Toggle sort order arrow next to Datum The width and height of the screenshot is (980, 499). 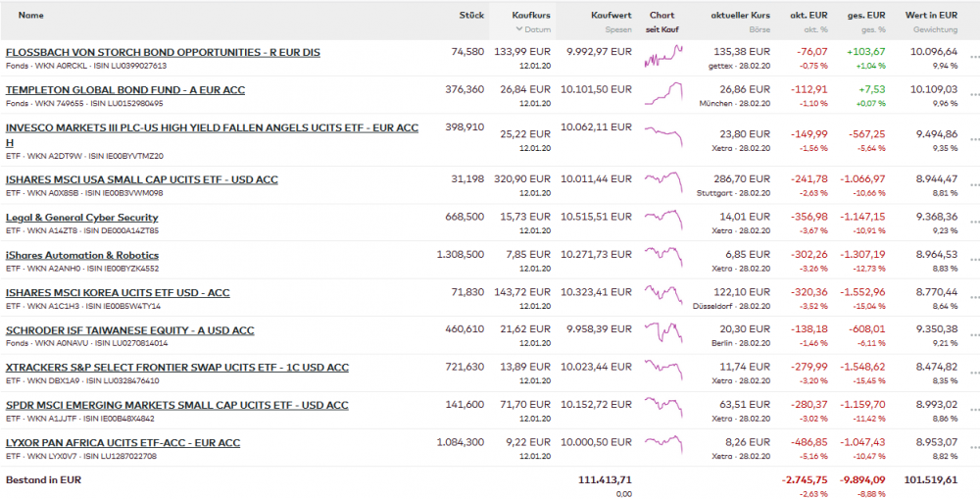click(x=519, y=29)
